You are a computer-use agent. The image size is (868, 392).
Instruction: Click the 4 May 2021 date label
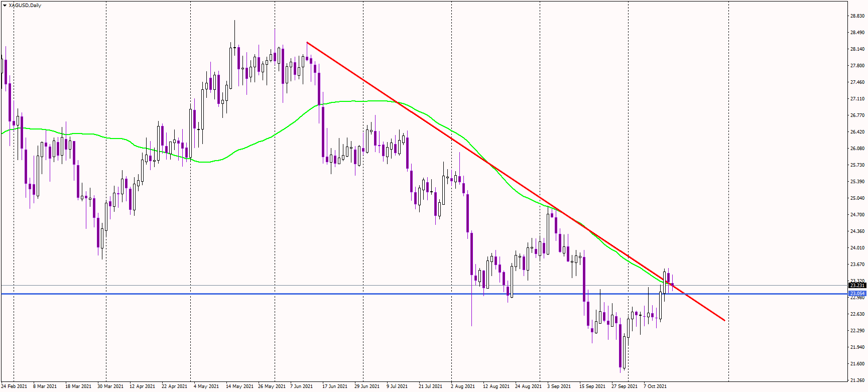(206, 386)
